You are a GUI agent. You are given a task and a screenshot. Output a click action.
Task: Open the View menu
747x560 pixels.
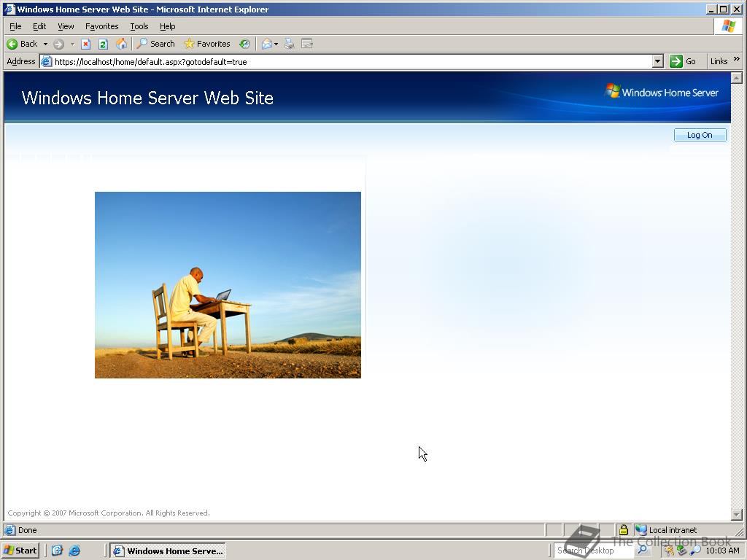66,26
